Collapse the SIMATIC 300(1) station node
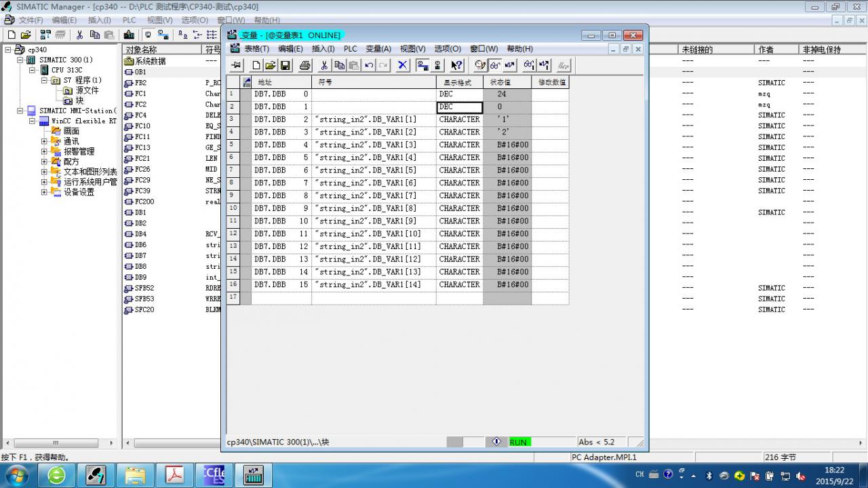 pyautogui.click(x=20, y=60)
